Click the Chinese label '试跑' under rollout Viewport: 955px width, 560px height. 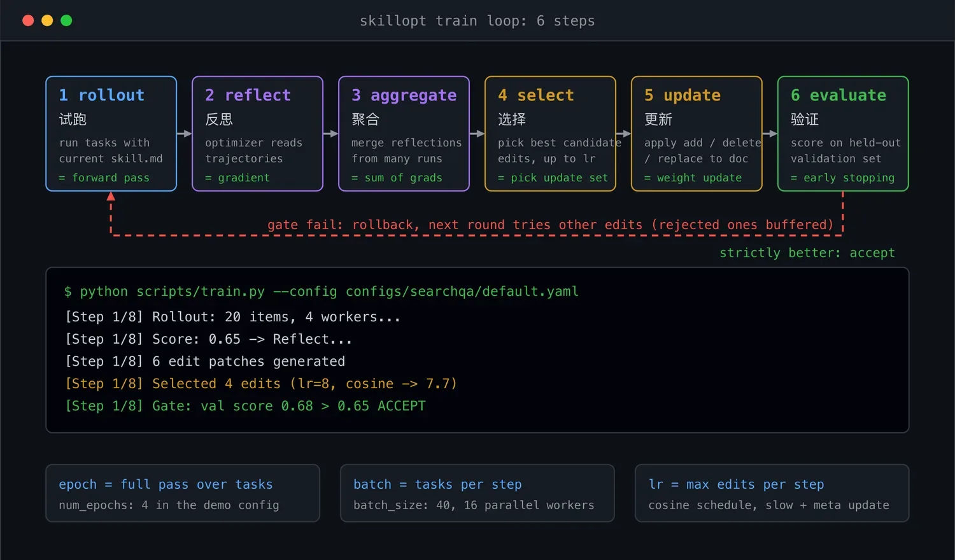(73, 120)
